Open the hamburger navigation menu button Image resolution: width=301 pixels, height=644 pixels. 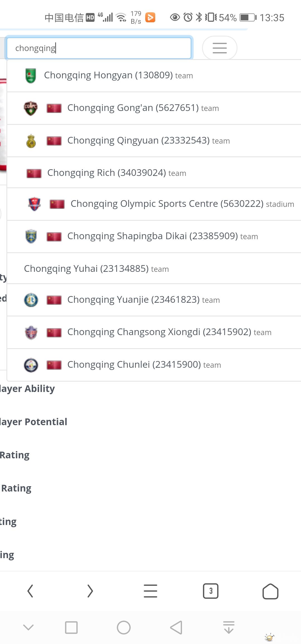[x=220, y=48]
